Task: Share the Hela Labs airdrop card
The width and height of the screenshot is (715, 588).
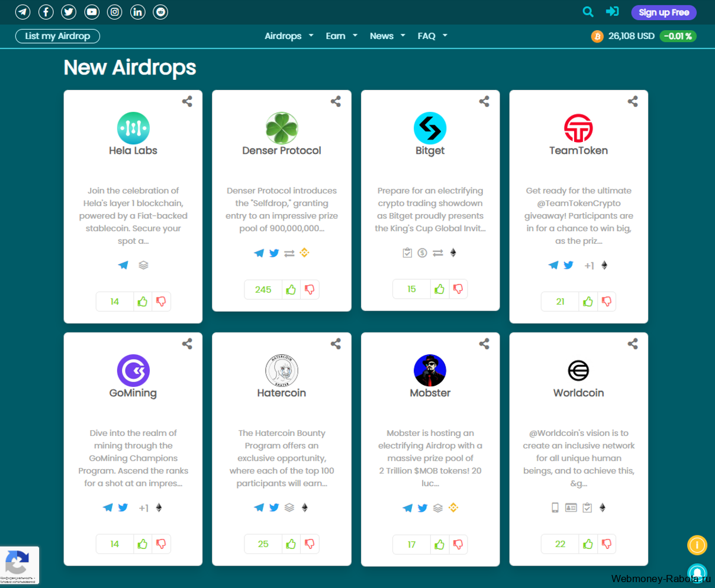Action: click(x=187, y=101)
